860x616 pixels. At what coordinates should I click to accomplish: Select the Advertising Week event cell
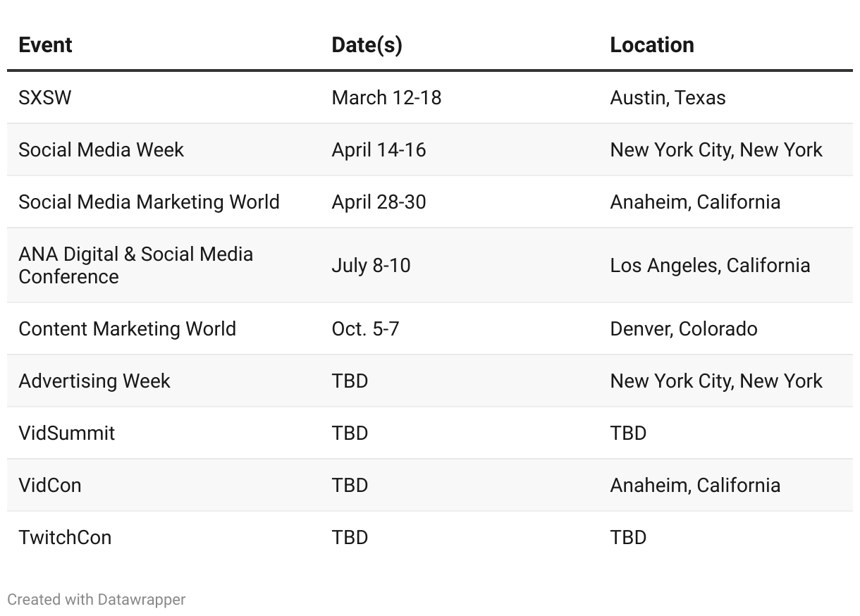click(x=94, y=381)
